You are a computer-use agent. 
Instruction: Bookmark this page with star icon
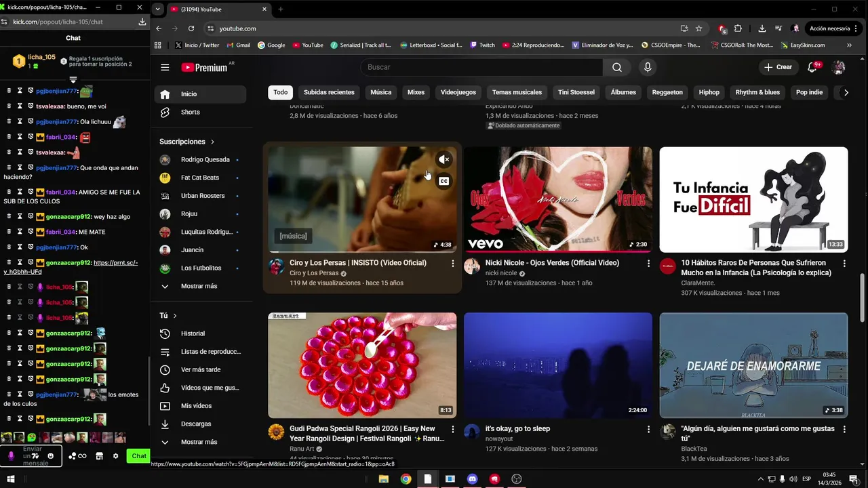[x=699, y=28]
